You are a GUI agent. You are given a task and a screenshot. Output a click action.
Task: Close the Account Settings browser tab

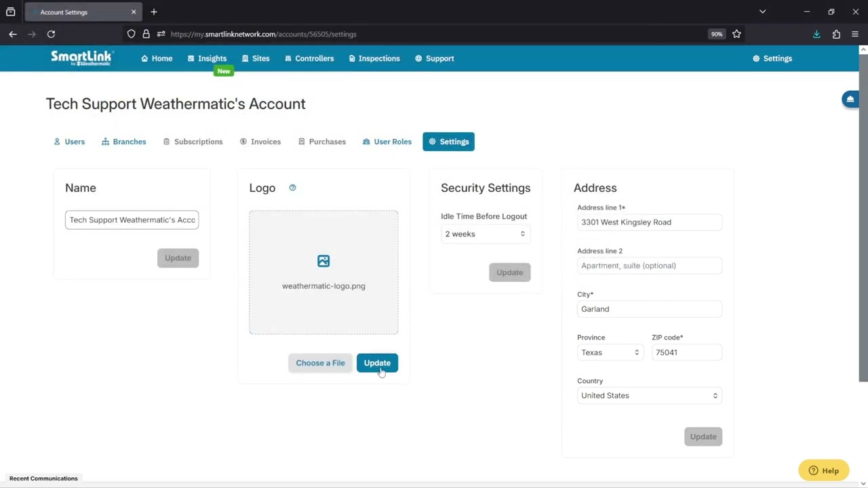point(134,12)
